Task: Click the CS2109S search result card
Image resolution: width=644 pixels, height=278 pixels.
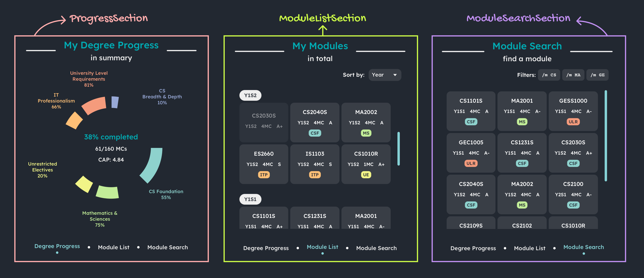Action: [471, 223]
